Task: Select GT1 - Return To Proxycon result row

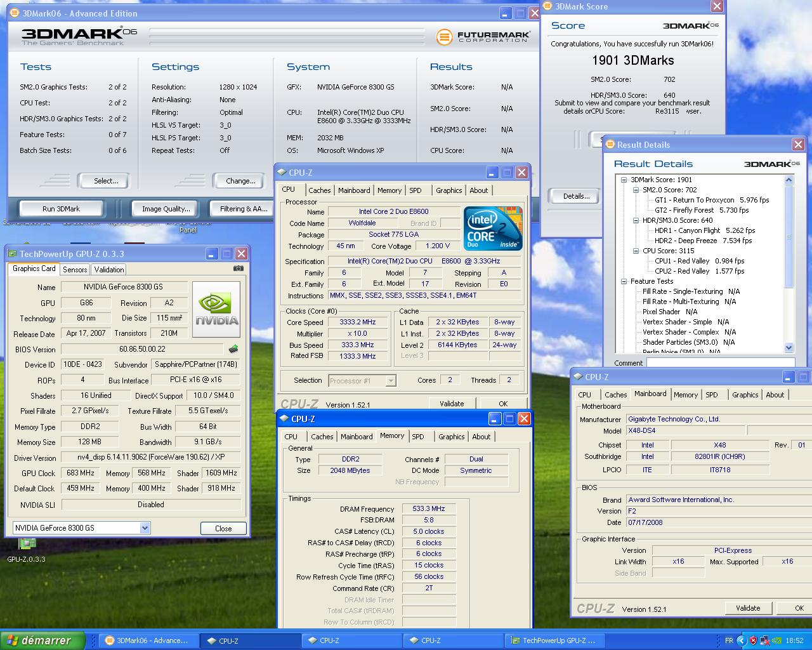Action: [712, 200]
